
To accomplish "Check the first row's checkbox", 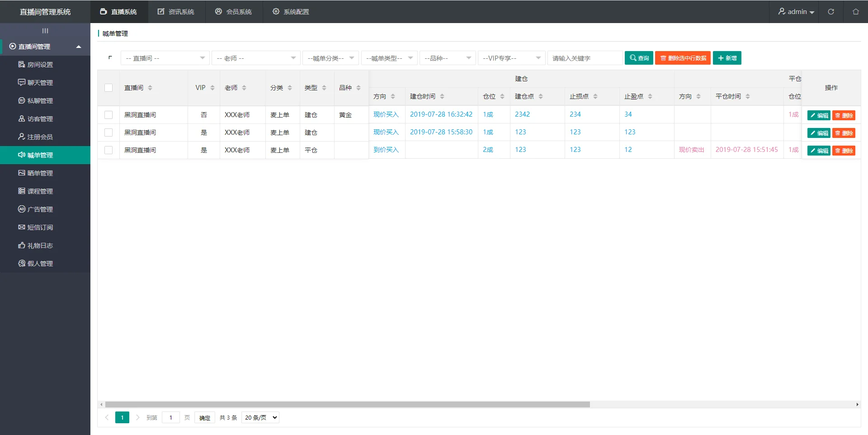I will pyautogui.click(x=108, y=115).
